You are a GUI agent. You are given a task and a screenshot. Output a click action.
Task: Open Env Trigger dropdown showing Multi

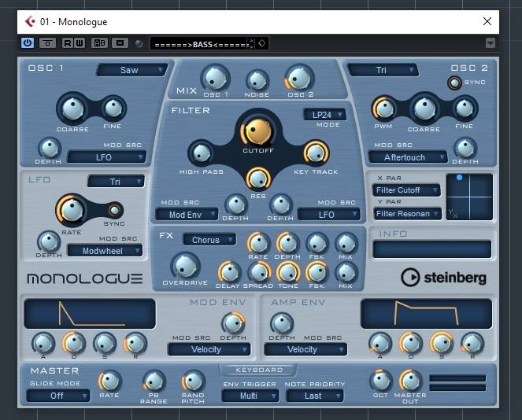[250, 396]
